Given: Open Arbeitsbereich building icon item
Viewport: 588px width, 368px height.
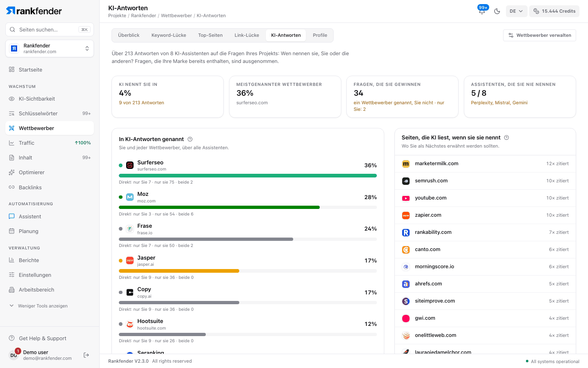Looking at the screenshot, I should 49,289.
